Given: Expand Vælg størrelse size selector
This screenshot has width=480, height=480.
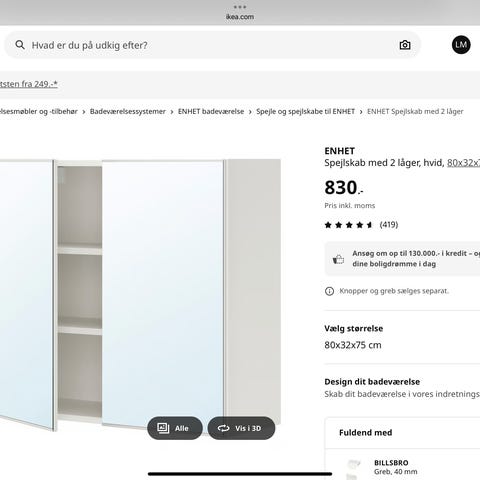Looking at the screenshot, I should pos(402,337).
